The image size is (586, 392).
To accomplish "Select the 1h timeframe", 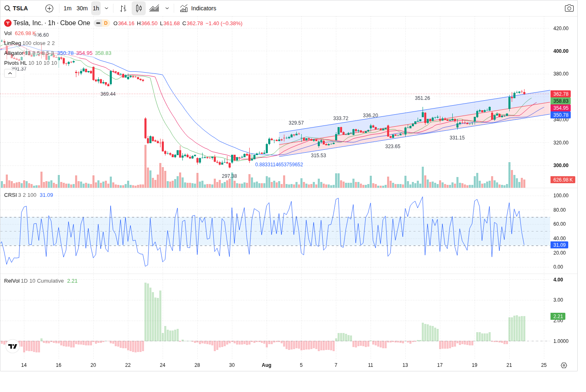I will 96,8.
